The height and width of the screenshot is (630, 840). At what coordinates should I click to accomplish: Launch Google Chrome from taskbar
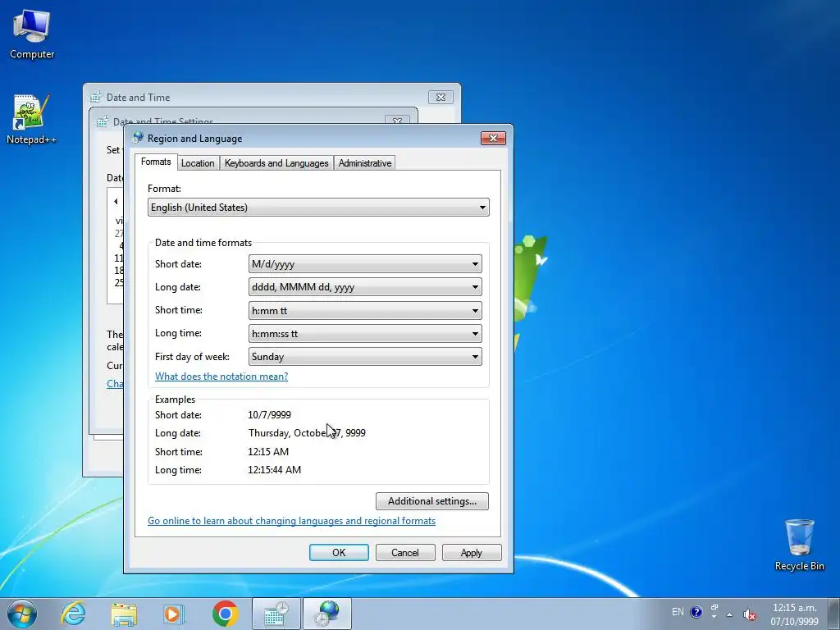pyautogui.click(x=225, y=614)
